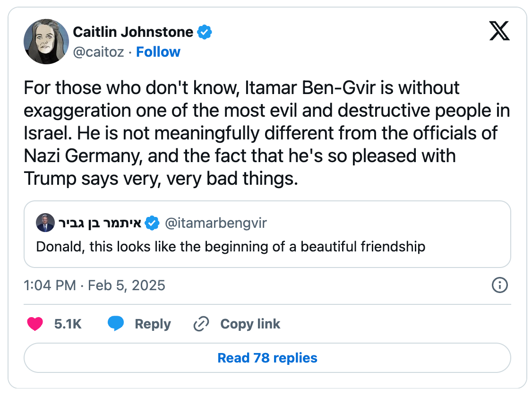
Task: Open the Caitlin Johnstone display name
Action: coord(133,32)
